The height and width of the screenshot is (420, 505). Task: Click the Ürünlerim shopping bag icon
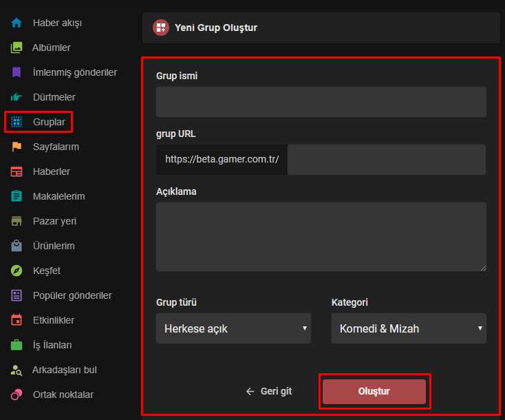[17, 246]
